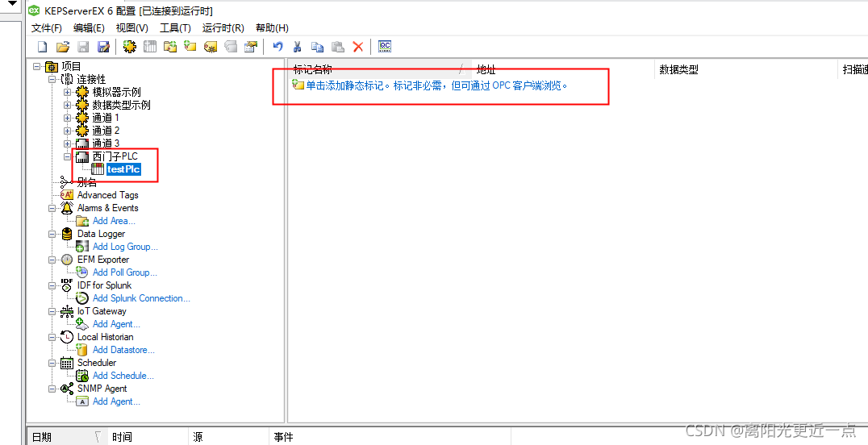
Task: Click the Paste toolbar icon
Action: (x=338, y=47)
